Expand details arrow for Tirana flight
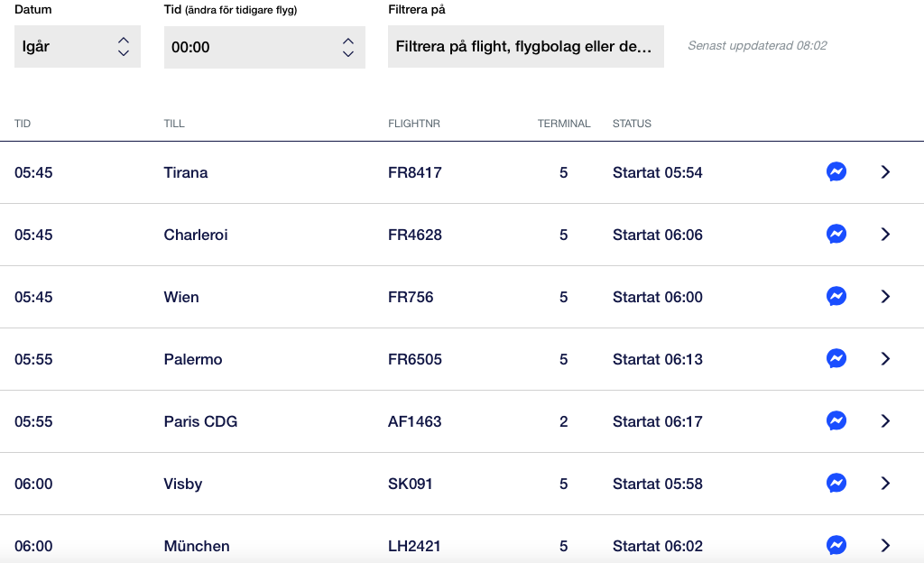Image resolution: width=924 pixels, height=563 pixels. [x=885, y=172]
